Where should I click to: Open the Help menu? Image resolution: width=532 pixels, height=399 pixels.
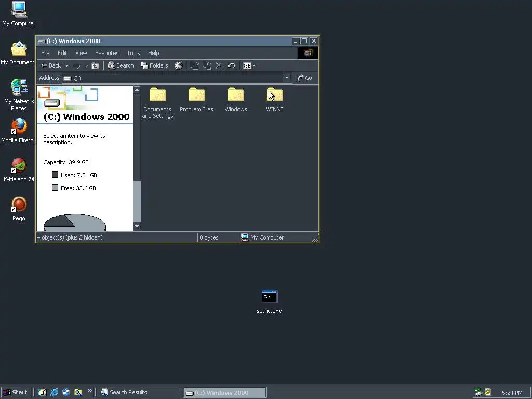[153, 53]
